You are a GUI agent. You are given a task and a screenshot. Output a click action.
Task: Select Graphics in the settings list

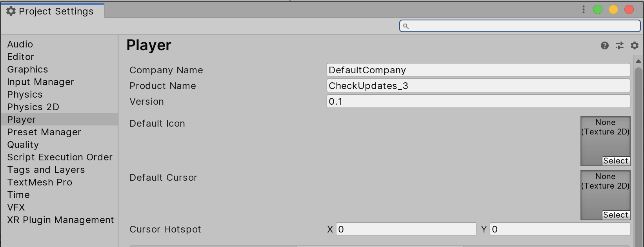(x=27, y=69)
